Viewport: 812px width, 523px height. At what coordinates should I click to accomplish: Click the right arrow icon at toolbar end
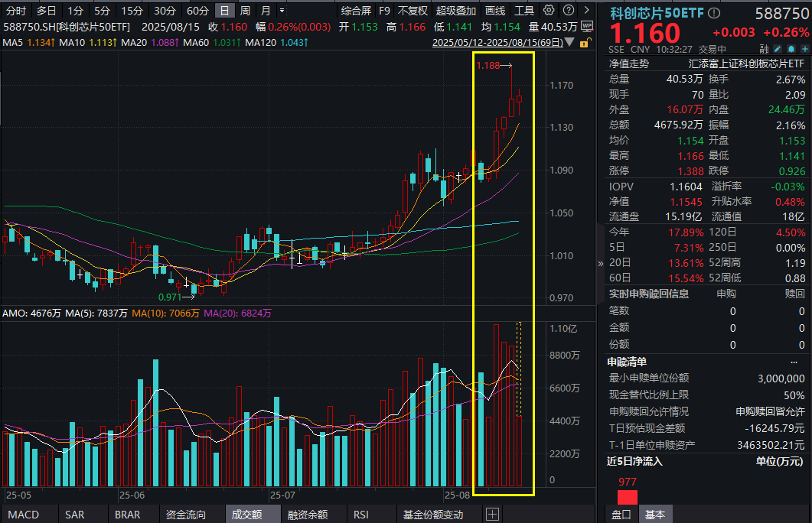(585, 10)
